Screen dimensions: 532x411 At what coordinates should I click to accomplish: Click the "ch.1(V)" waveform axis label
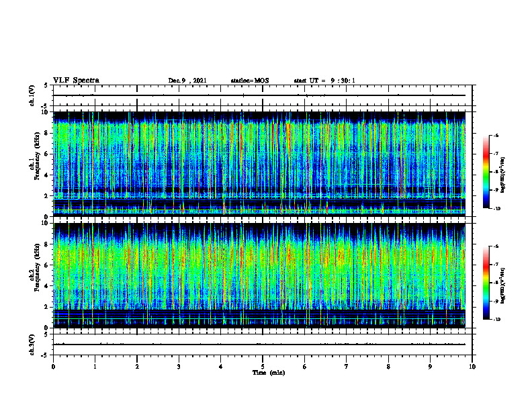click(x=32, y=95)
